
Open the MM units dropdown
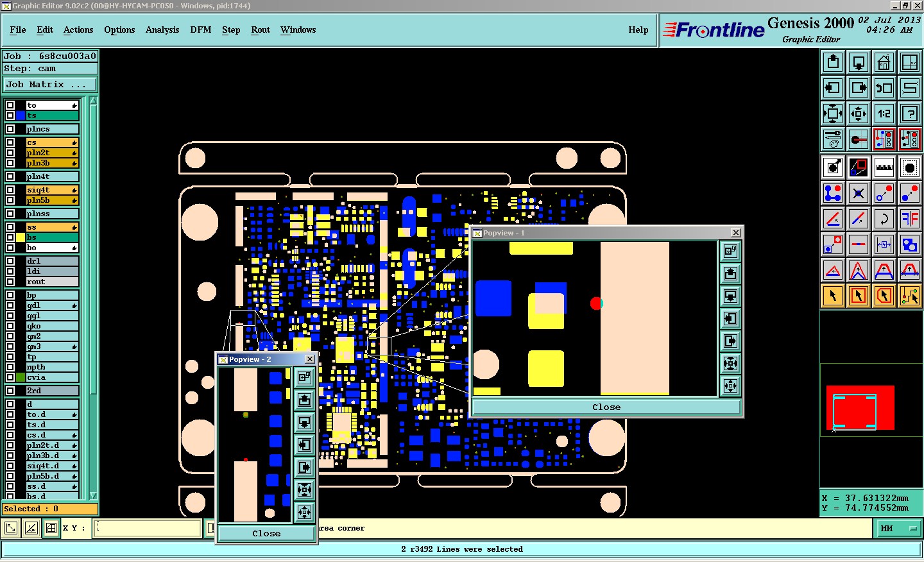tap(899, 529)
